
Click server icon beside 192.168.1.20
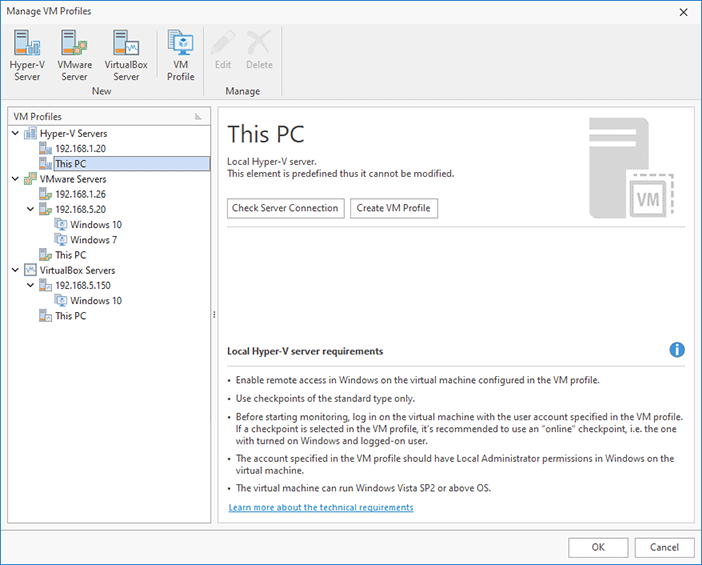[45, 148]
